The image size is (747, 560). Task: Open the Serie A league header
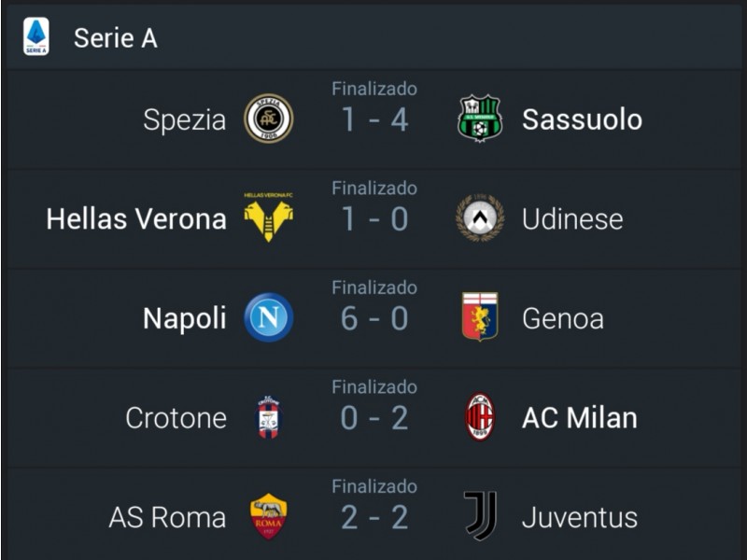click(373, 36)
